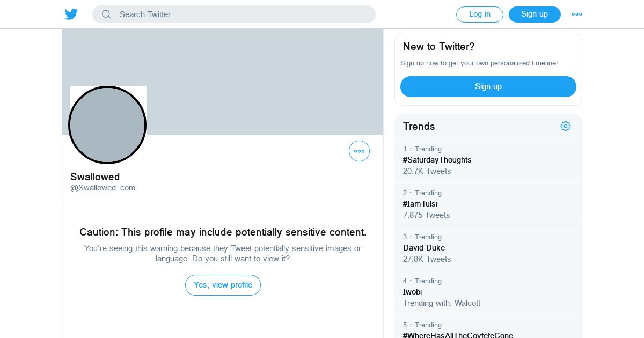Click the Search Twitter input field
The image size is (644, 338).
[x=234, y=14]
